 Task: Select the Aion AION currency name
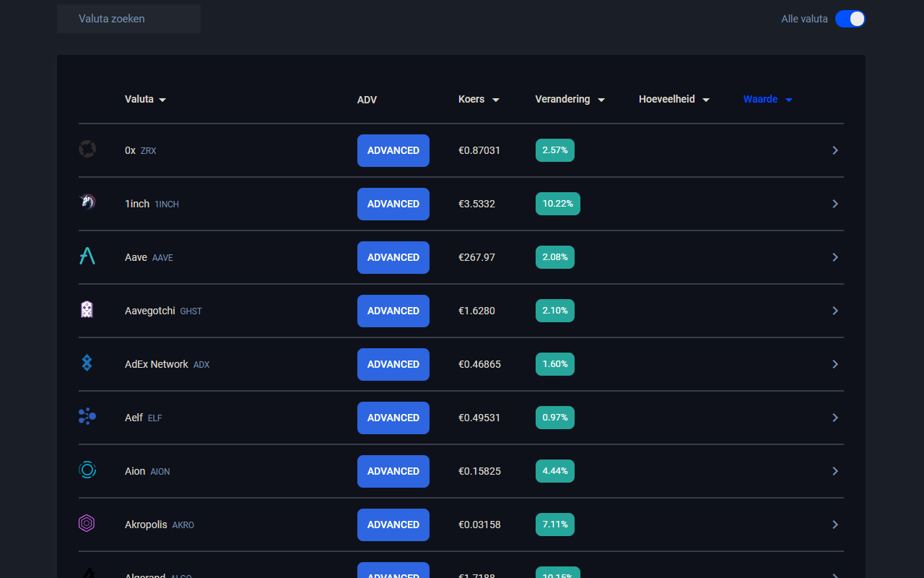coord(147,471)
